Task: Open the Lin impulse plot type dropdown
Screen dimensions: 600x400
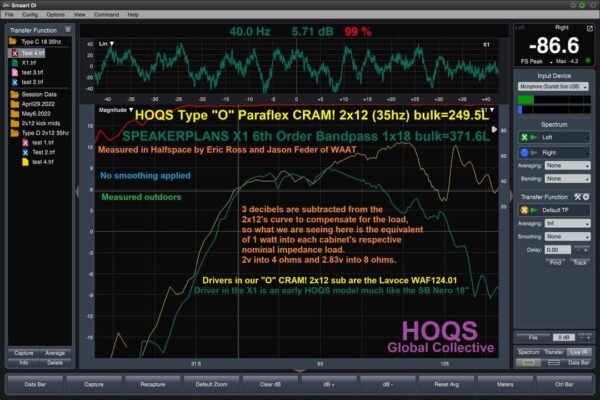Action: click(106, 44)
